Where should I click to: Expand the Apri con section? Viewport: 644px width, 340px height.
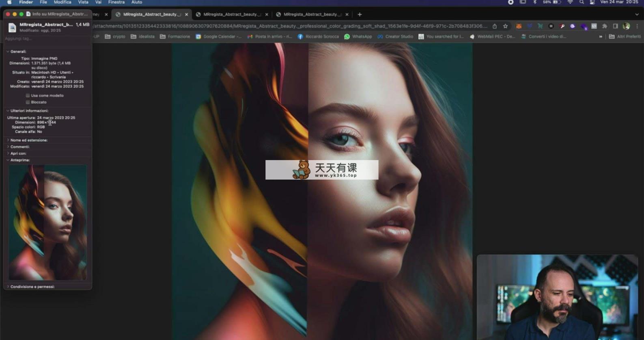(x=8, y=154)
